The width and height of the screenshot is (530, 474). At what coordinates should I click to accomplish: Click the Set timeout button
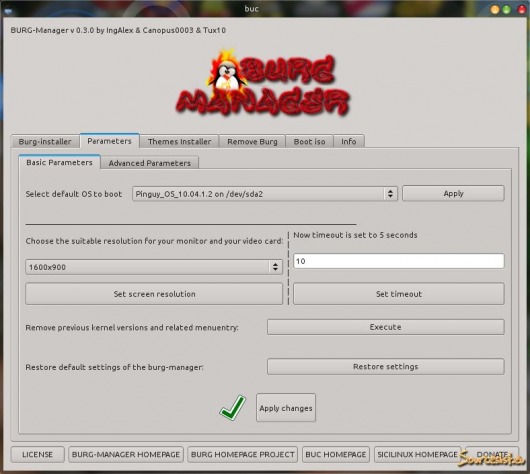tap(399, 294)
